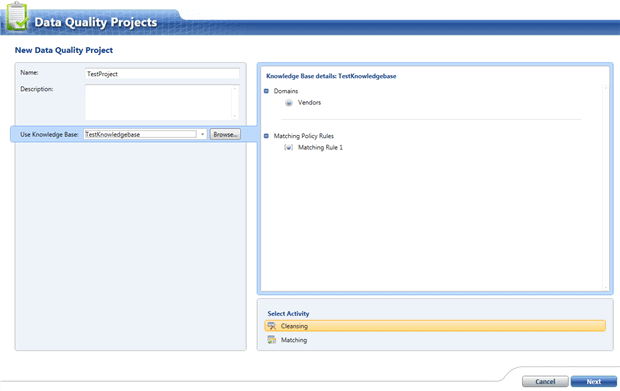Click the Vendors domain icon

[289, 103]
